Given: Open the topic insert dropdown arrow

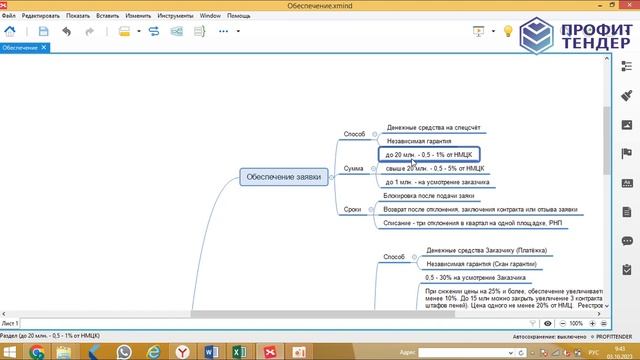Looking at the screenshot, I should coord(139,31).
